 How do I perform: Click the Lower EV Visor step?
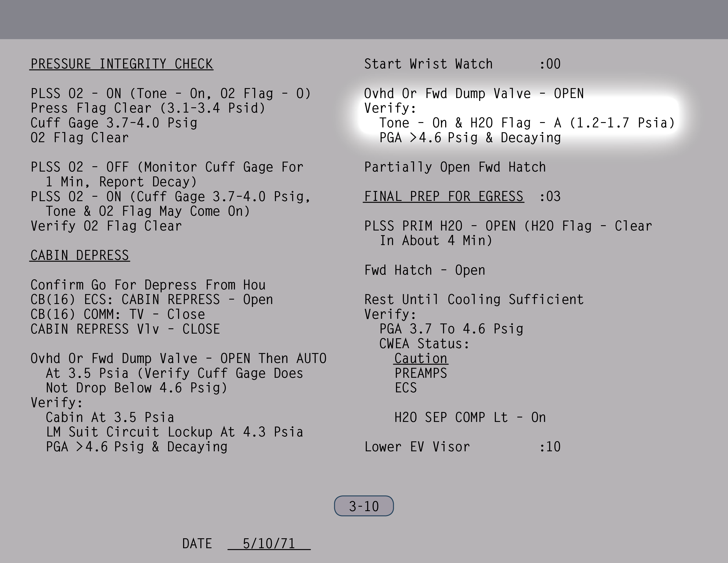tap(417, 447)
